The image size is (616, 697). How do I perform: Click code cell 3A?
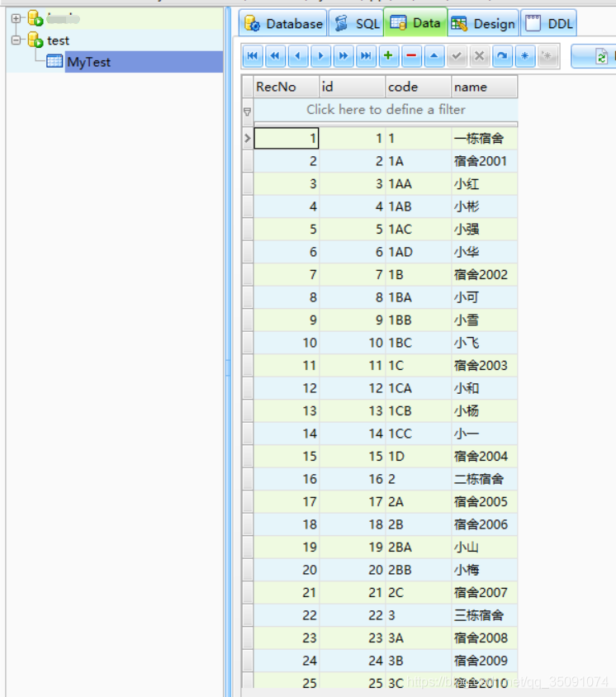coord(418,638)
